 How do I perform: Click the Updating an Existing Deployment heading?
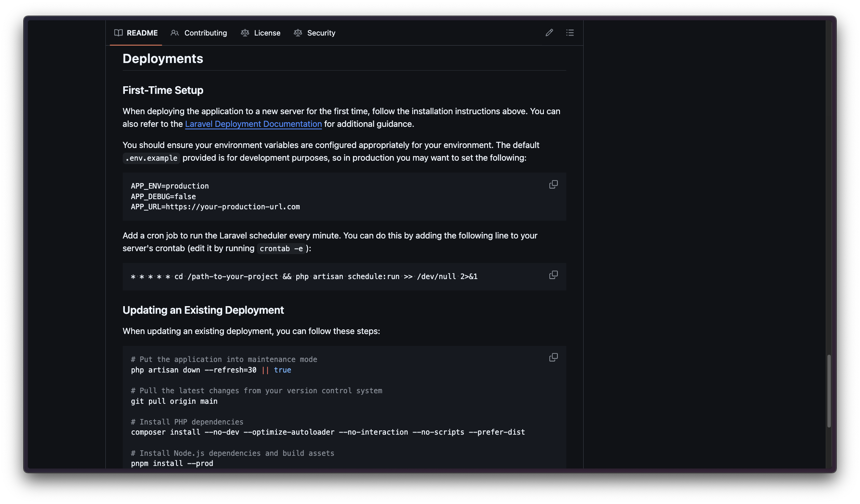pos(203,310)
